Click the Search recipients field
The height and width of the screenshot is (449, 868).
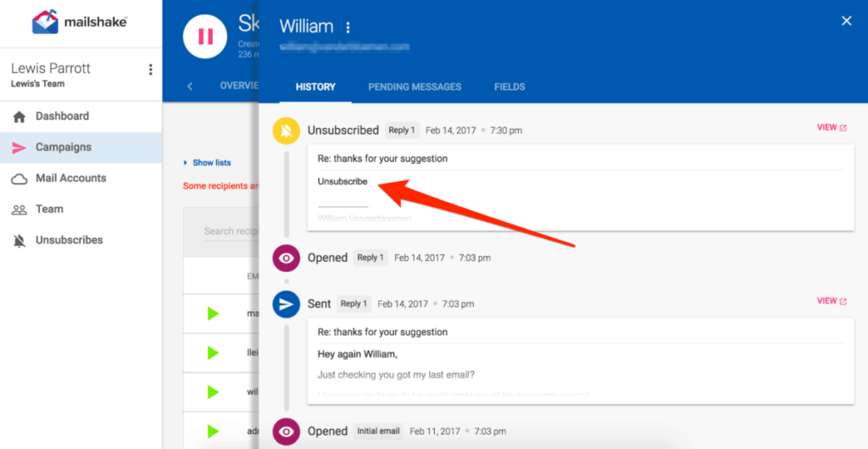(x=231, y=231)
